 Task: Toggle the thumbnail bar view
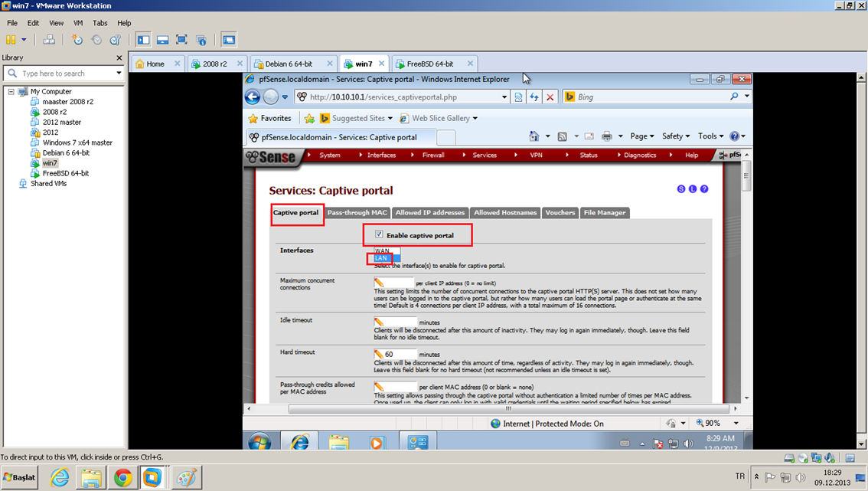[x=163, y=39]
